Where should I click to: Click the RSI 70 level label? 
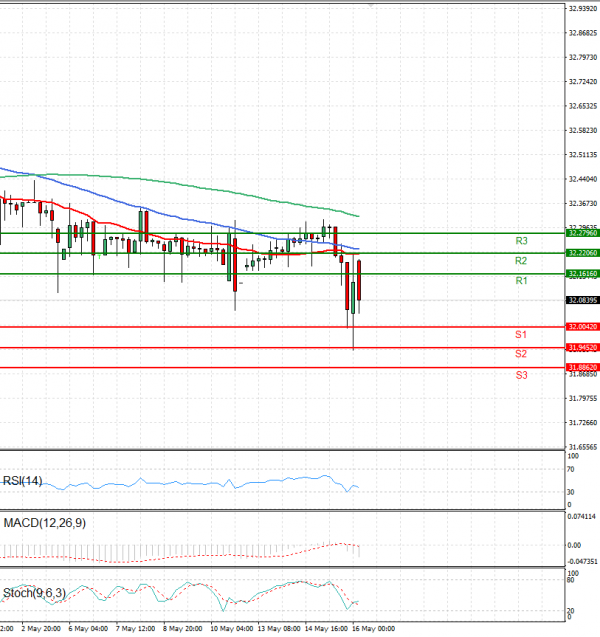tap(571, 469)
